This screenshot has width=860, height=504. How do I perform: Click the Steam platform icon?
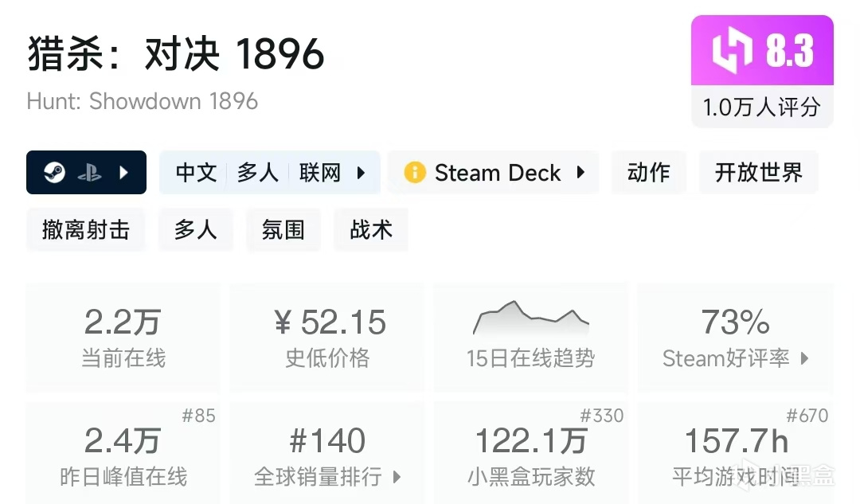coord(54,173)
